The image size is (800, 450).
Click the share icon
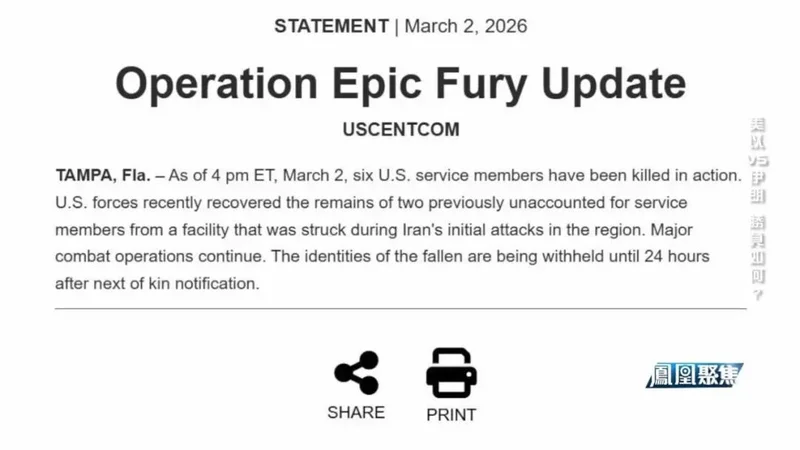[x=356, y=373]
